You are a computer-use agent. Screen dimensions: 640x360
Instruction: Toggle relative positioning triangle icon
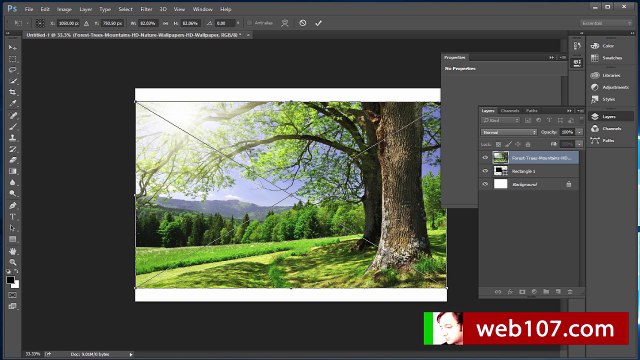click(87, 24)
